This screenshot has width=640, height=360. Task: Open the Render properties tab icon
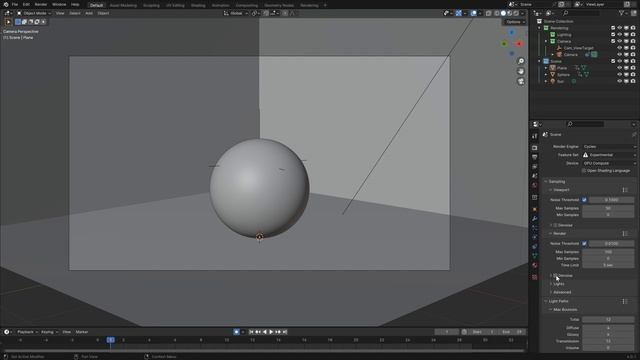click(x=535, y=148)
